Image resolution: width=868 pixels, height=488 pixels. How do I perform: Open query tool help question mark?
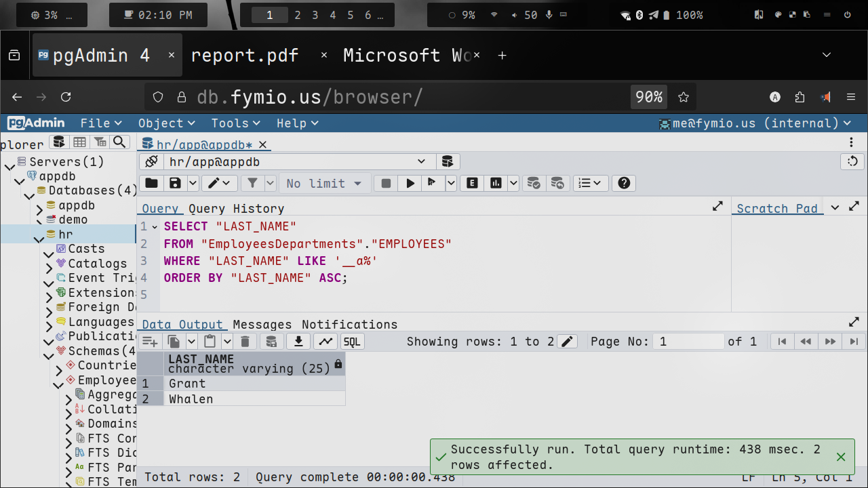tap(624, 183)
